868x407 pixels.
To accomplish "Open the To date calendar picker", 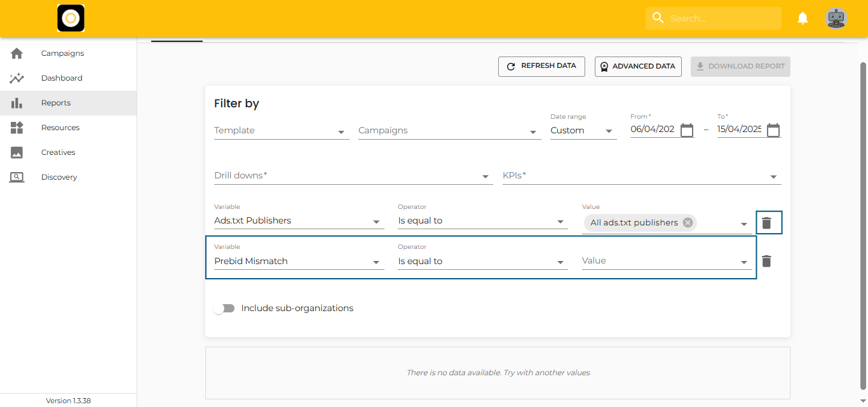I will [773, 130].
